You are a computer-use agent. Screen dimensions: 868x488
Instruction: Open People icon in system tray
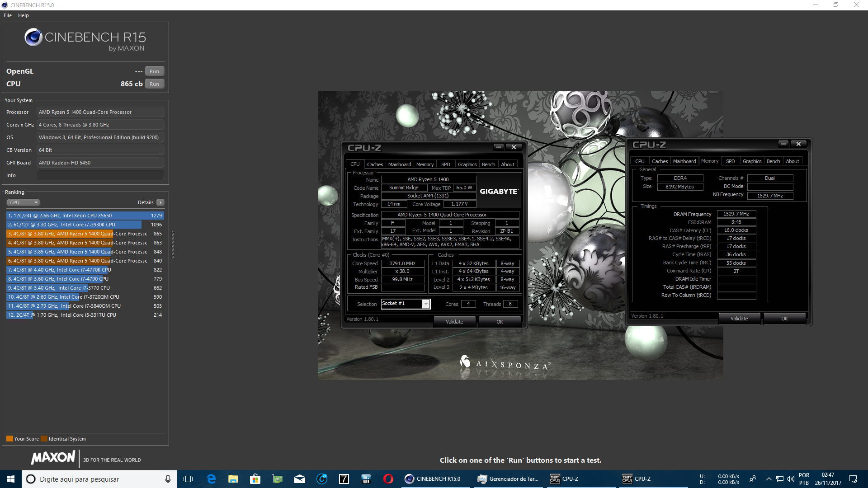(x=753, y=479)
